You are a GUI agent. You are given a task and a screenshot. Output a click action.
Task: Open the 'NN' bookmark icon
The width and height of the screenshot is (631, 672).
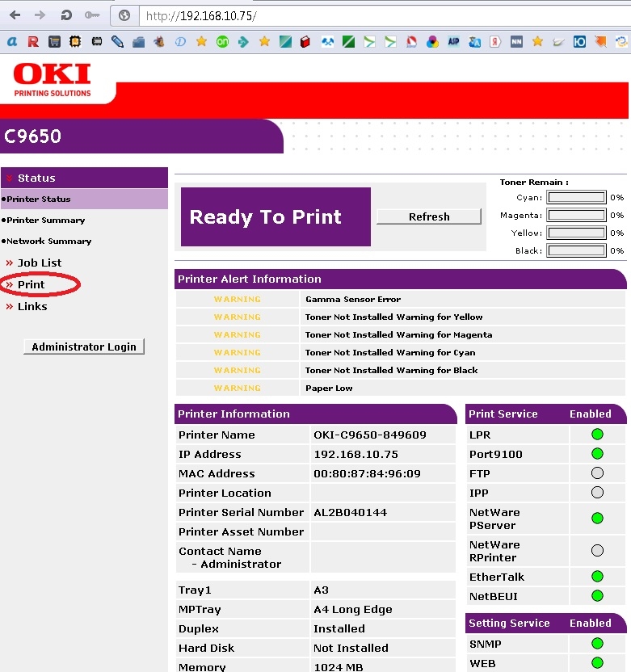[x=516, y=41]
